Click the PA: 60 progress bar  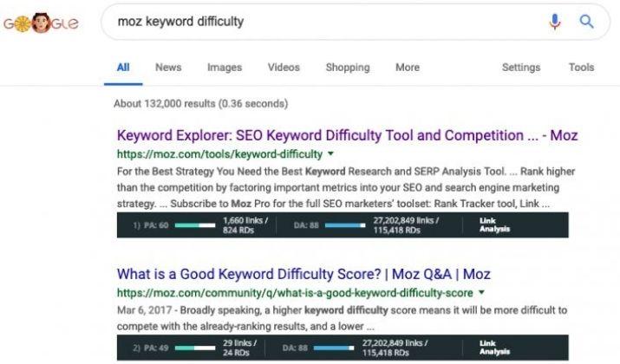pyautogui.click(x=195, y=225)
